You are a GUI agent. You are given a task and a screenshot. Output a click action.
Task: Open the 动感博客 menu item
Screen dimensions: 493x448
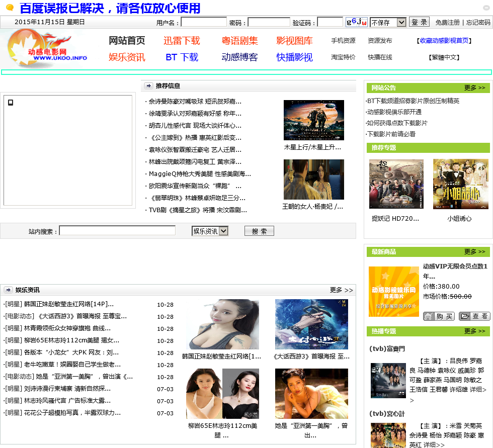tap(239, 57)
